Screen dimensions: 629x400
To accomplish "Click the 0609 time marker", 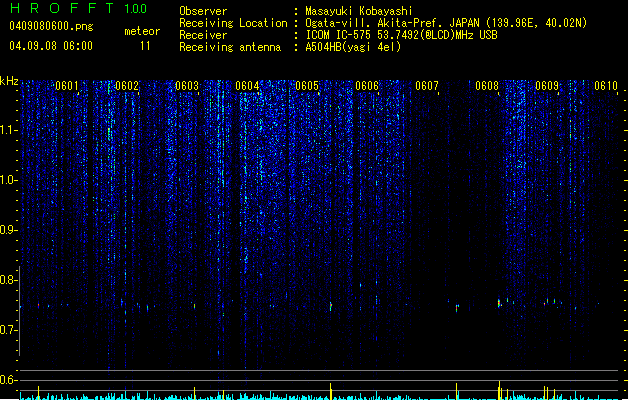I will pyautogui.click(x=547, y=86).
